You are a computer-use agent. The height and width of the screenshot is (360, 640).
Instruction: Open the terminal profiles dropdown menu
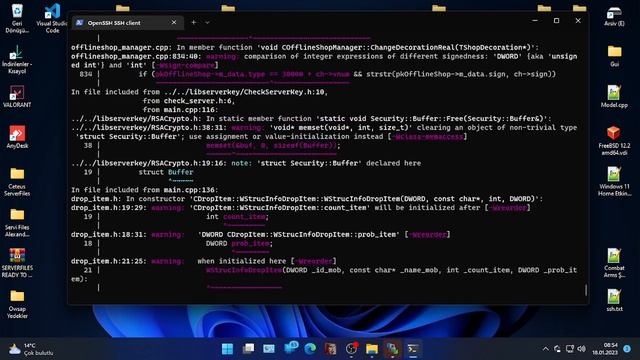coord(207,22)
